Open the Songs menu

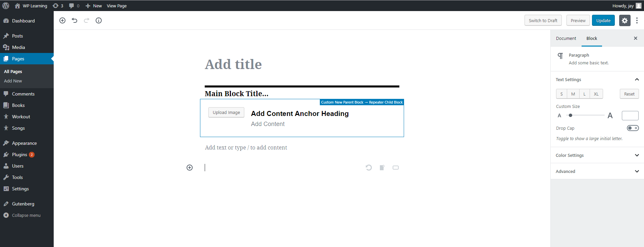pos(27,128)
